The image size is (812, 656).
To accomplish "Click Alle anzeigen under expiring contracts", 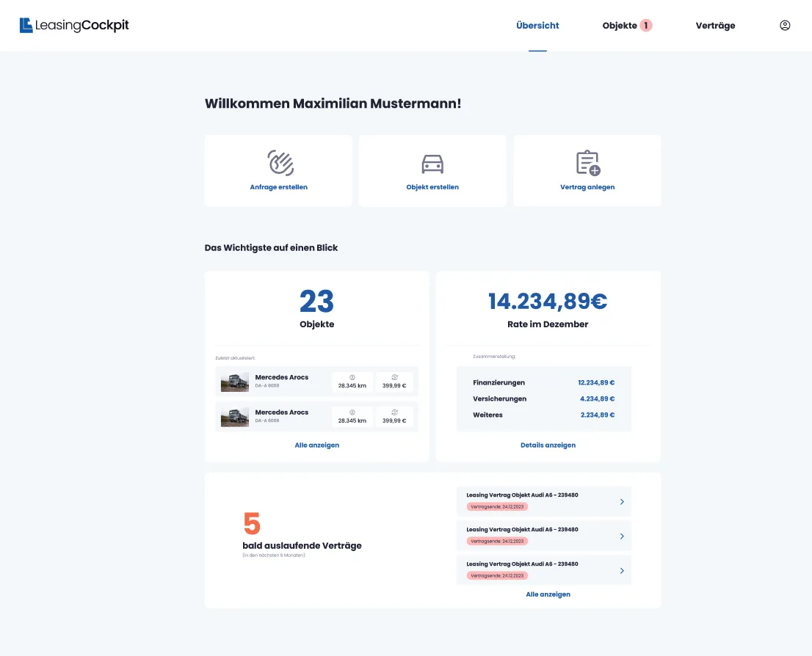I will tap(548, 594).
